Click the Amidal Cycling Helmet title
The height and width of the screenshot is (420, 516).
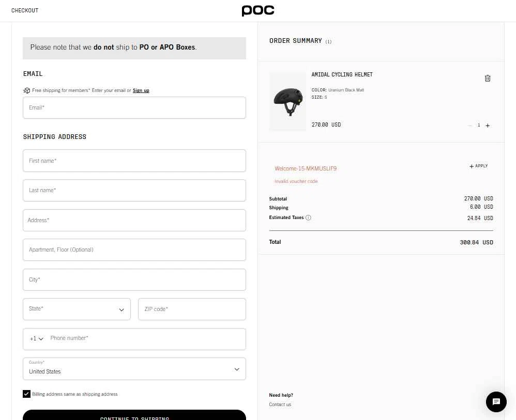(x=342, y=75)
